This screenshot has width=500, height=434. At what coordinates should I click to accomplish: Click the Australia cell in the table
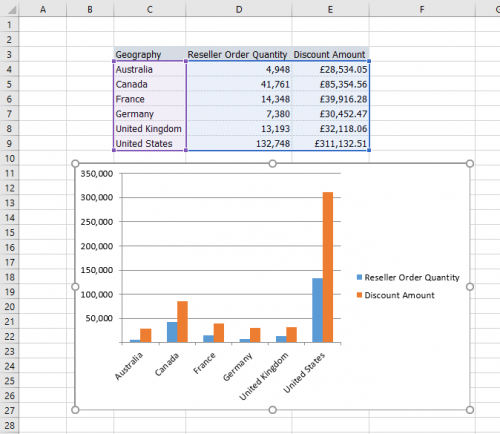149,69
